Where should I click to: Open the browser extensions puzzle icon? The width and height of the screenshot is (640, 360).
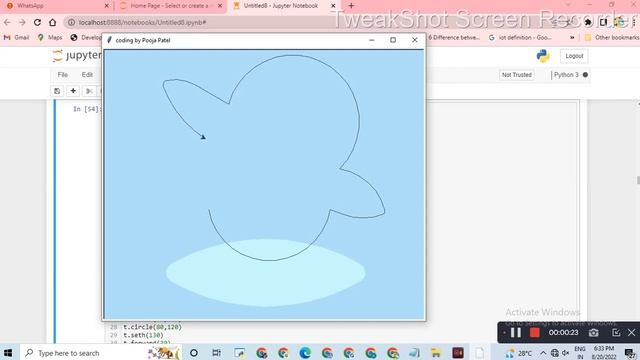click(x=588, y=22)
